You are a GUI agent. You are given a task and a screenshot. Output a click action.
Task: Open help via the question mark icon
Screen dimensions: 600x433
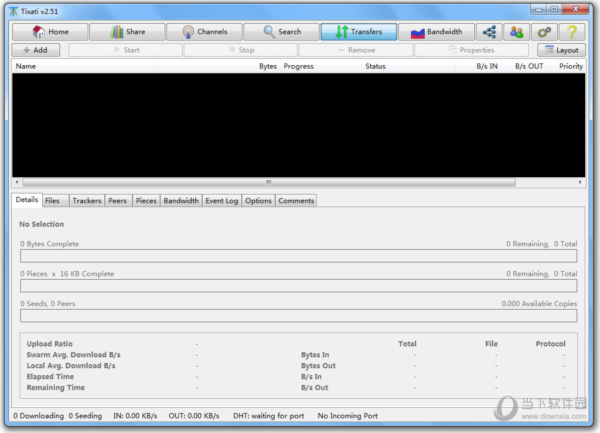pyautogui.click(x=572, y=32)
